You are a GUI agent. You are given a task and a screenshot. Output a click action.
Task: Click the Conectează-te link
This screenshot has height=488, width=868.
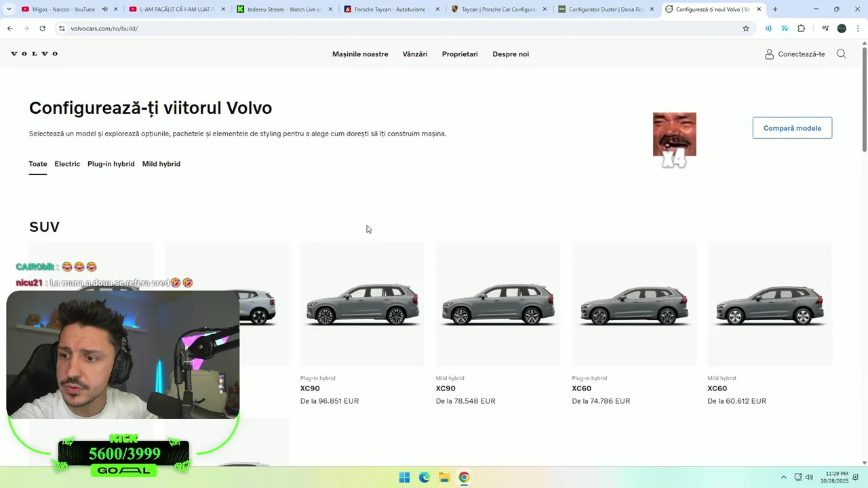tap(802, 54)
